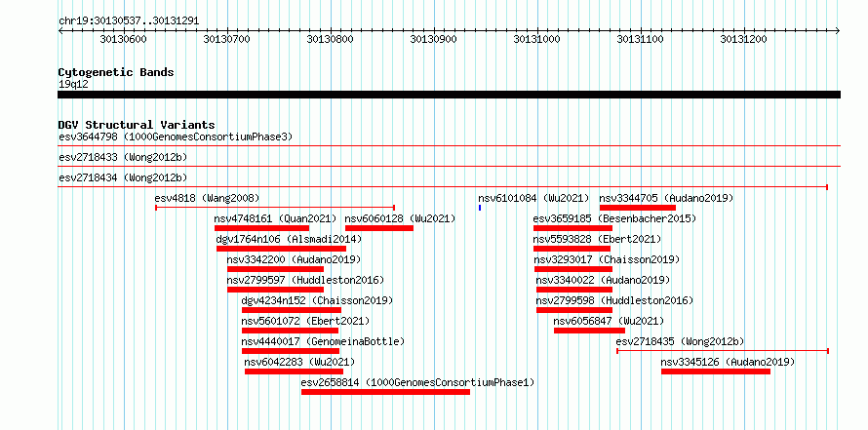This screenshot has height=430, width=868.
Task: Click the chr19:30130537..30131291 region label
Action: point(129,21)
